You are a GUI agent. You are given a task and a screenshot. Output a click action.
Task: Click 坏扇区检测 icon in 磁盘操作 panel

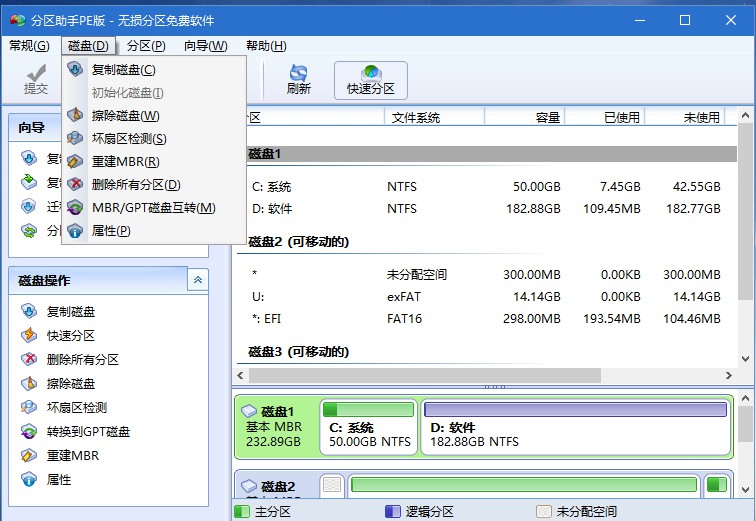point(29,407)
